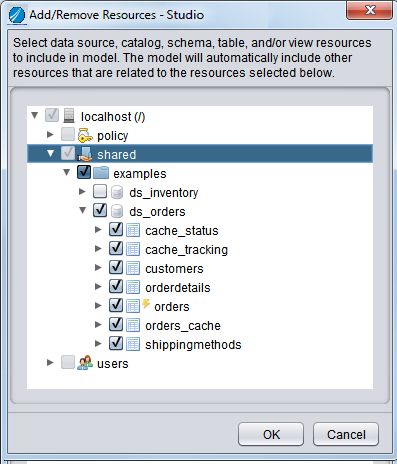Toggle the localhost checkbox

[52, 115]
